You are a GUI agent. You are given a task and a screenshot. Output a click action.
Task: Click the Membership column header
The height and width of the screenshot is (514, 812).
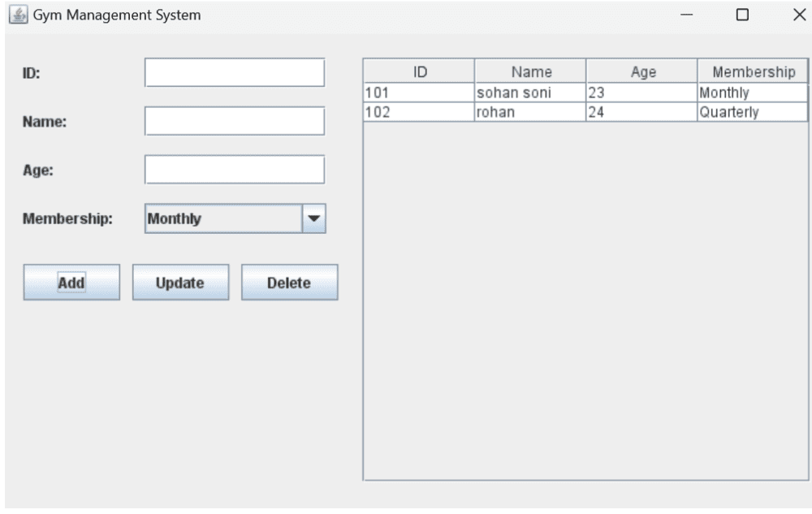pos(753,71)
